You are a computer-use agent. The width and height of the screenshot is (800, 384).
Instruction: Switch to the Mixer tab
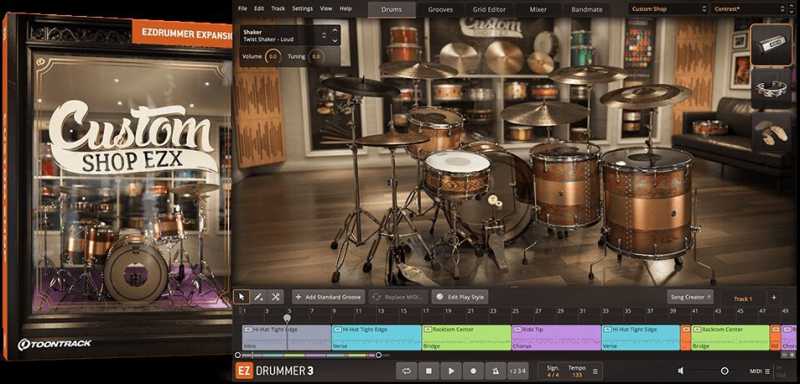pyautogui.click(x=538, y=9)
